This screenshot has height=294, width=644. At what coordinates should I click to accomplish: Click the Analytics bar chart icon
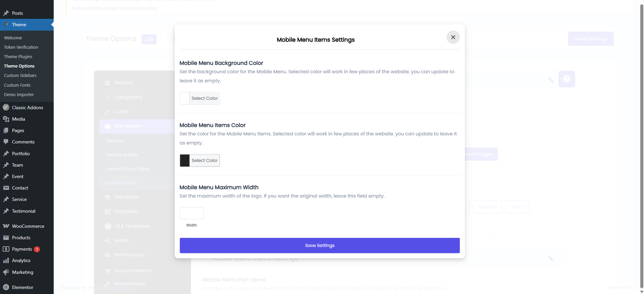click(x=6, y=260)
